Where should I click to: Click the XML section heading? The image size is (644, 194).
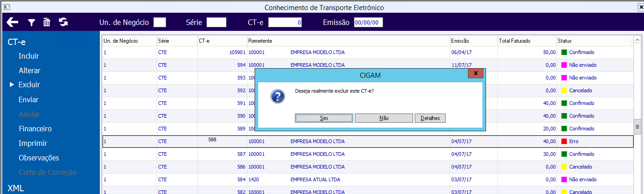pos(16,188)
